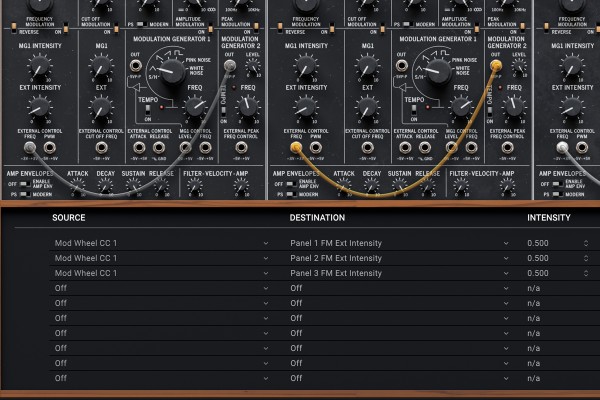Viewport: 600px width, 400px height.
Task: Click the yellow-cabled External Control FREQ jack
Action: pyautogui.click(x=295, y=147)
